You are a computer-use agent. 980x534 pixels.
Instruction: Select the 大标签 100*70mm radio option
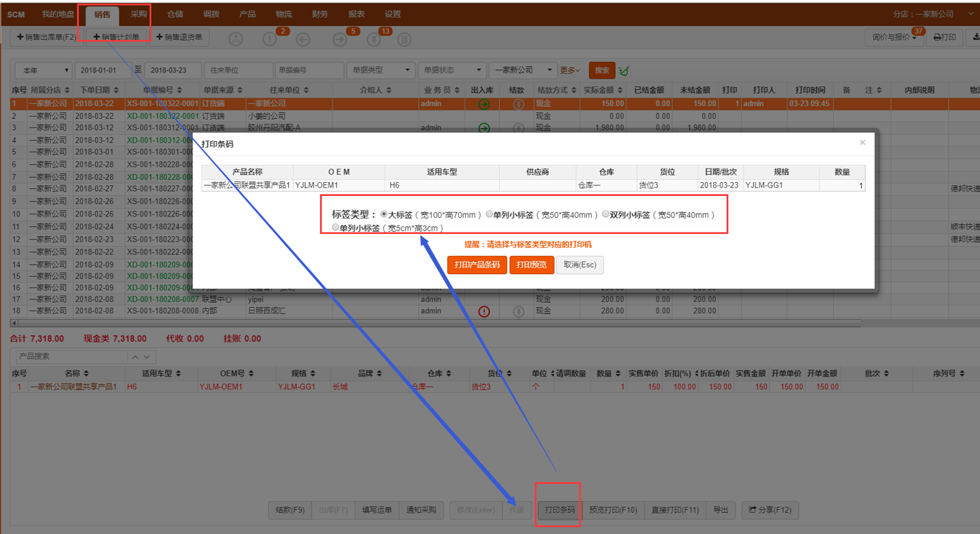click(384, 214)
